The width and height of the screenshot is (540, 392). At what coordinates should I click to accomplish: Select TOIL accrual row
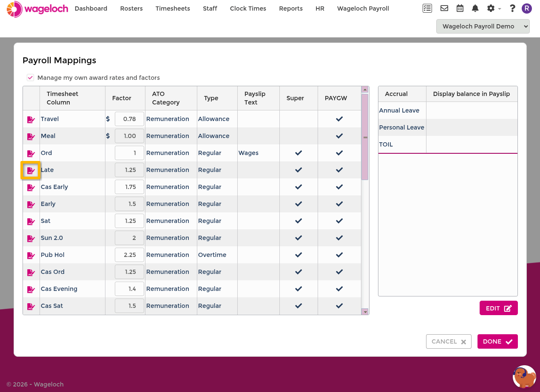tap(448, 144)
